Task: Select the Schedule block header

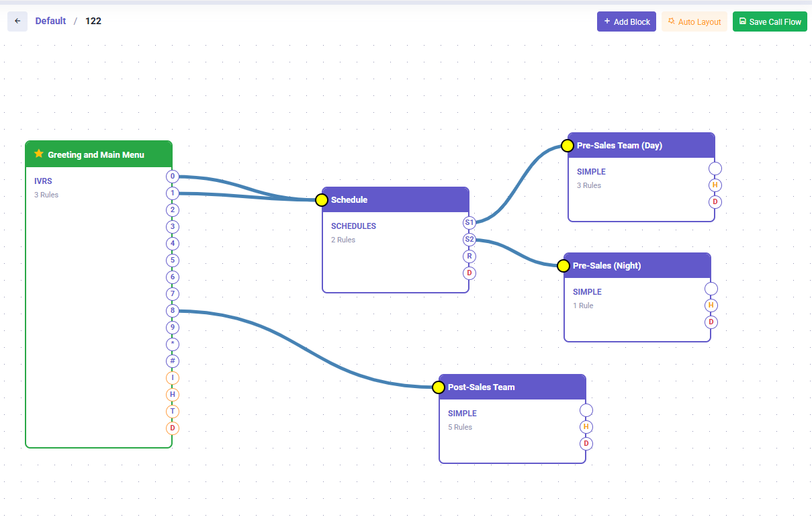Action: point(396,200)
